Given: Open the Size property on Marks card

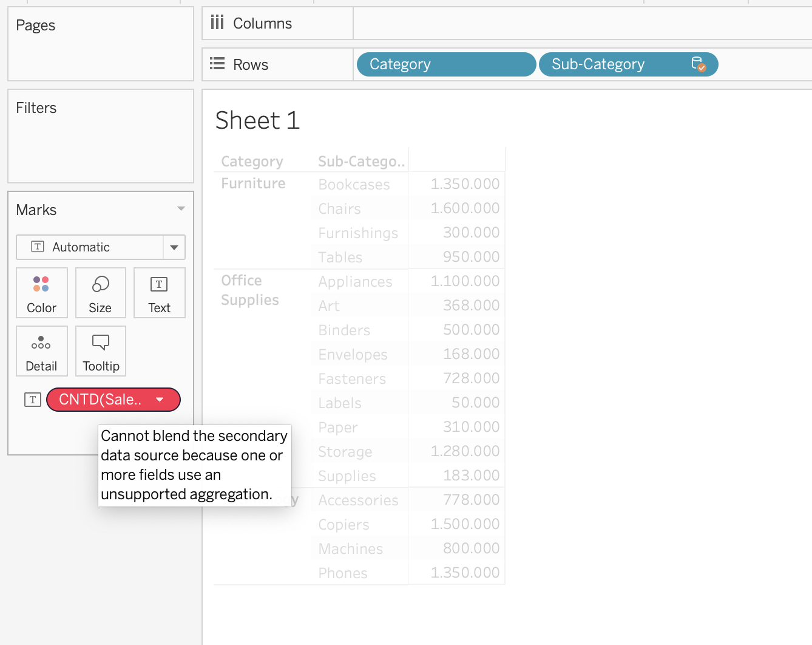Looking at the screenshot, I should coord(100,293).
